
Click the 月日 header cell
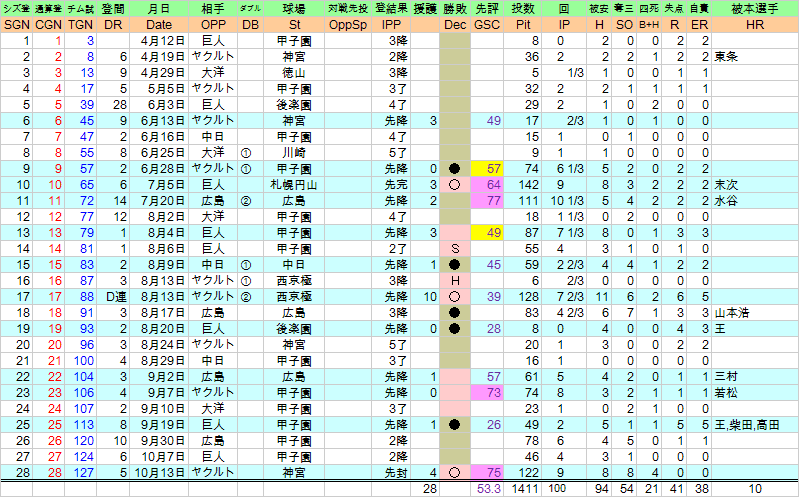(x=159, y=9)
